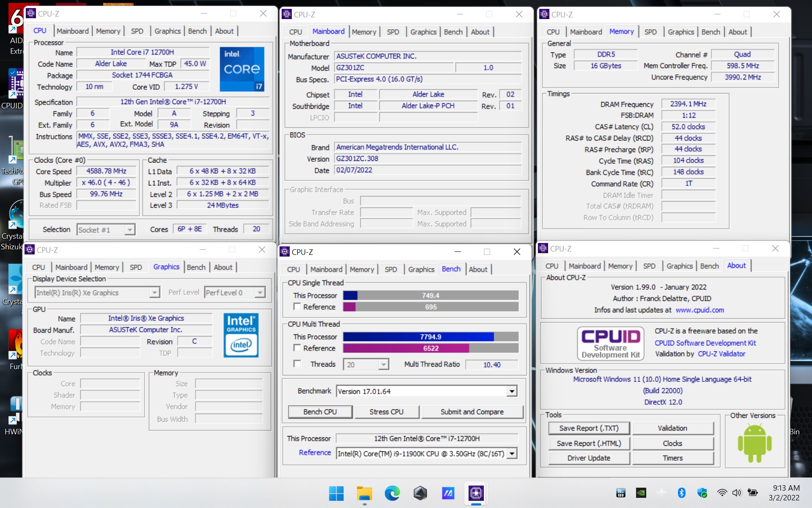Click the Driver Update button
The width and height of the screenshot is (812, 508).
(589, 458)
